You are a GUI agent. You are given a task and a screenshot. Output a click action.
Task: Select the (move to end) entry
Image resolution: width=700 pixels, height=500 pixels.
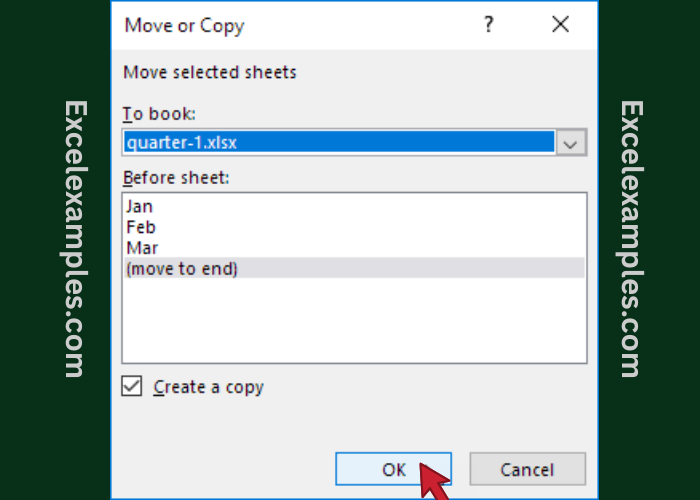point(182,267)
